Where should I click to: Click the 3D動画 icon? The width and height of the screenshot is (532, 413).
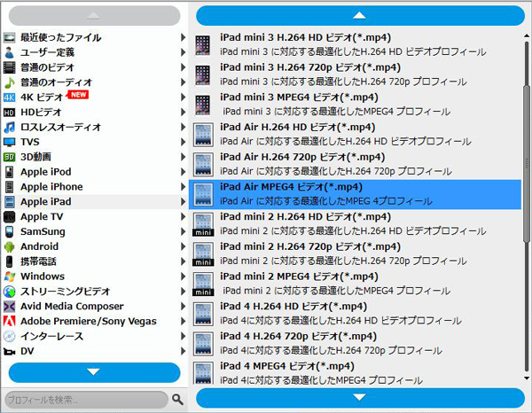coord(9,157)
